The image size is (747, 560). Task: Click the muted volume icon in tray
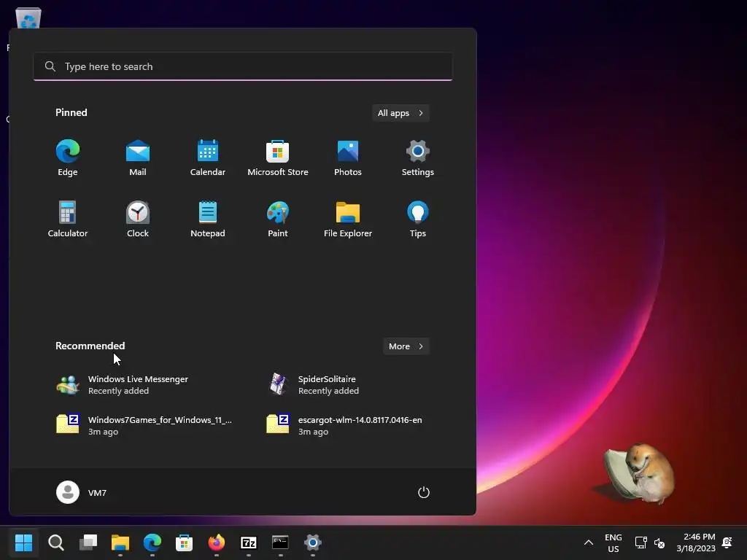pyautogui.click(x=659, y=542)
